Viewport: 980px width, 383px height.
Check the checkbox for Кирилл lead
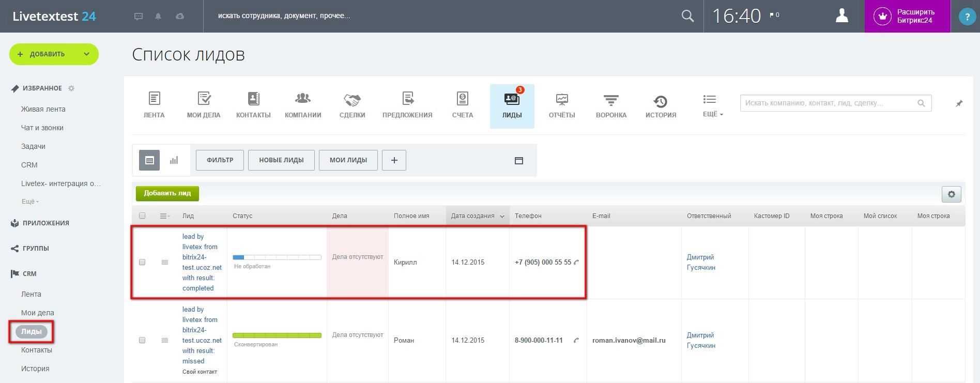[142, 262]
